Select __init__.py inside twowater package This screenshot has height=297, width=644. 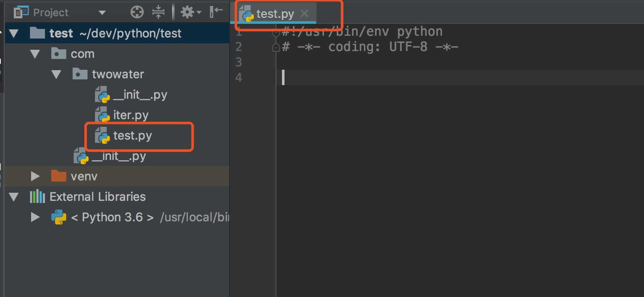pyautogui.click(x=140, y=95)
